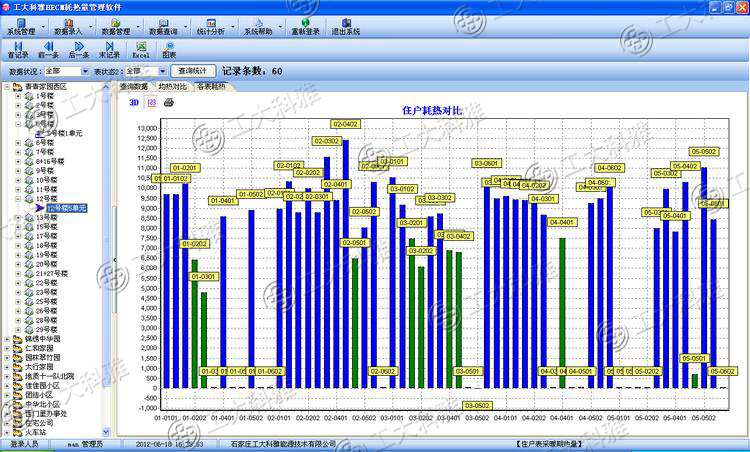Select the 地质十一队北院 tree item
Image resolution: width=750 pixels, height=452 pixels.
[50, 376]
